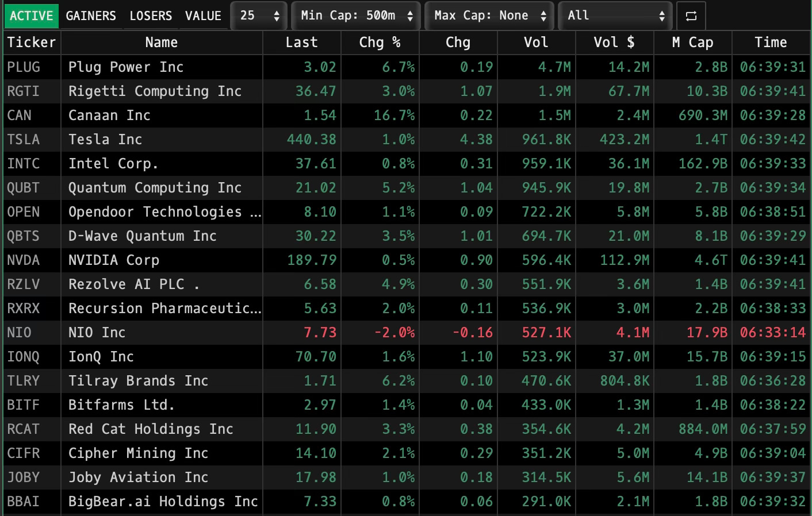Select the BITF ticker

[24, 405]
